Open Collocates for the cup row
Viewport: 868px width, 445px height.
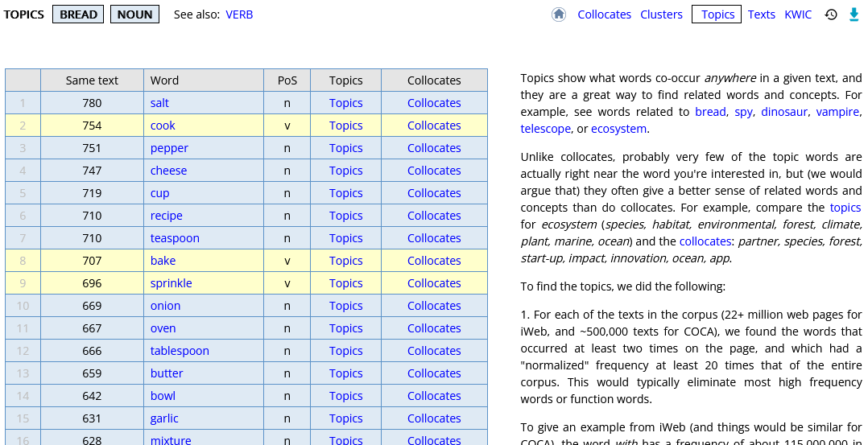pos(434,193)
